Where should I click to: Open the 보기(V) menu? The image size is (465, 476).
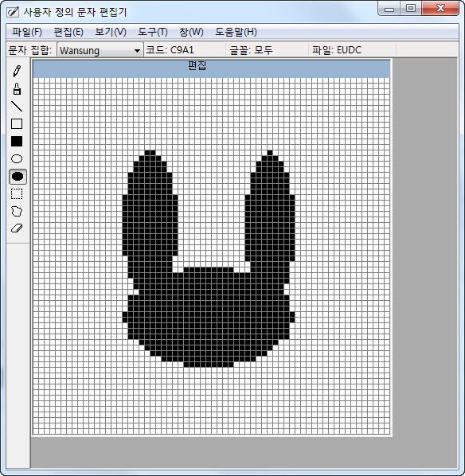pos(110,32)
